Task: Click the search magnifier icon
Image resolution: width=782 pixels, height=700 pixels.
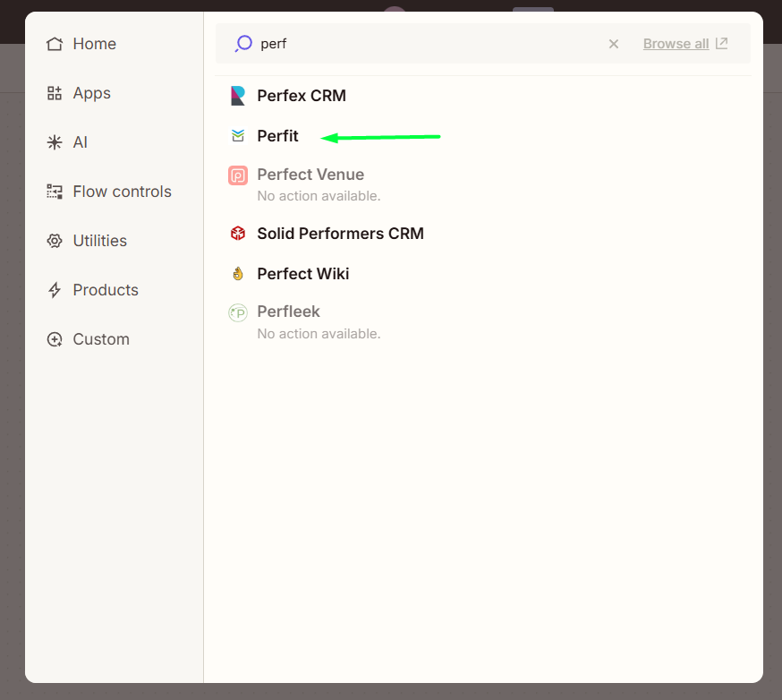Action: [243, 43]
